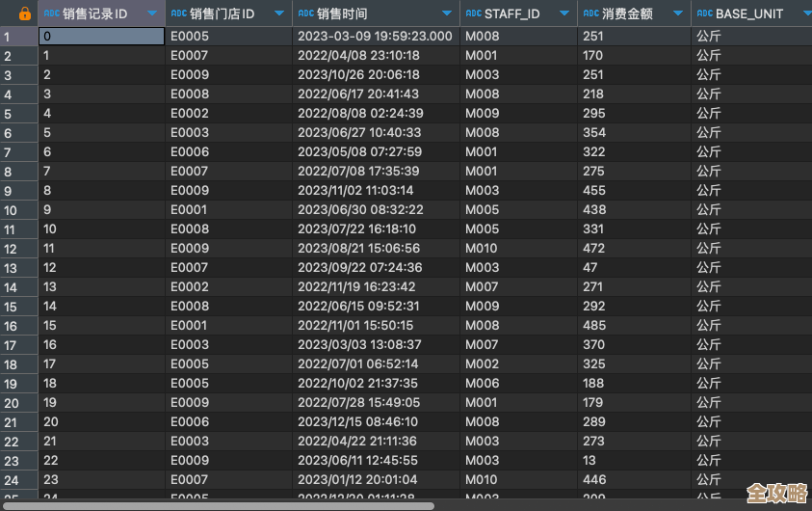Expand the 销售时间 column dropdown arrow
Screen dimensions: 812x511
point(447,13)
